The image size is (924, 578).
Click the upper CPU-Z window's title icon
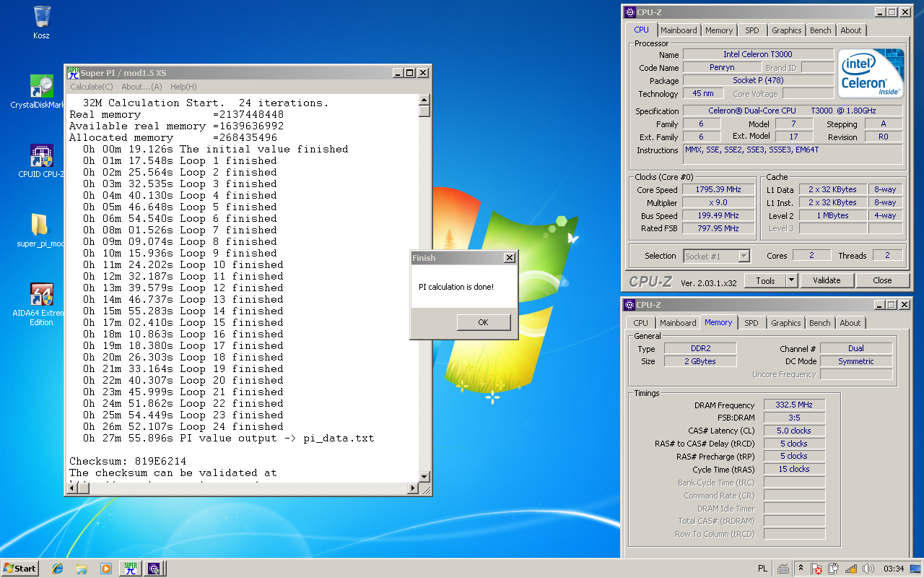coord(629,12)
